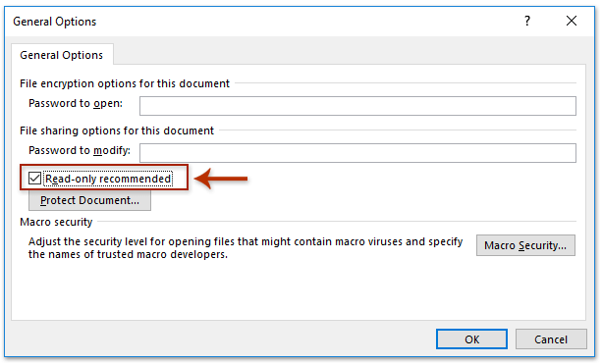The width and height of the screenshot is (602, 364).
Task: Click 'File encryption options for this document' heading
Action: (125, 83)
